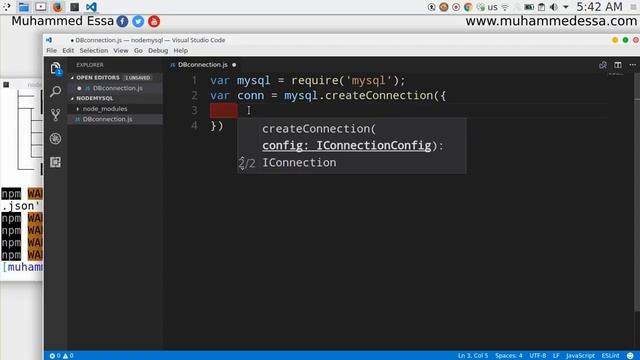This screenshot has width=640, height=360.
Task: Click the red record icon in tray
Action: pos(456,7)
